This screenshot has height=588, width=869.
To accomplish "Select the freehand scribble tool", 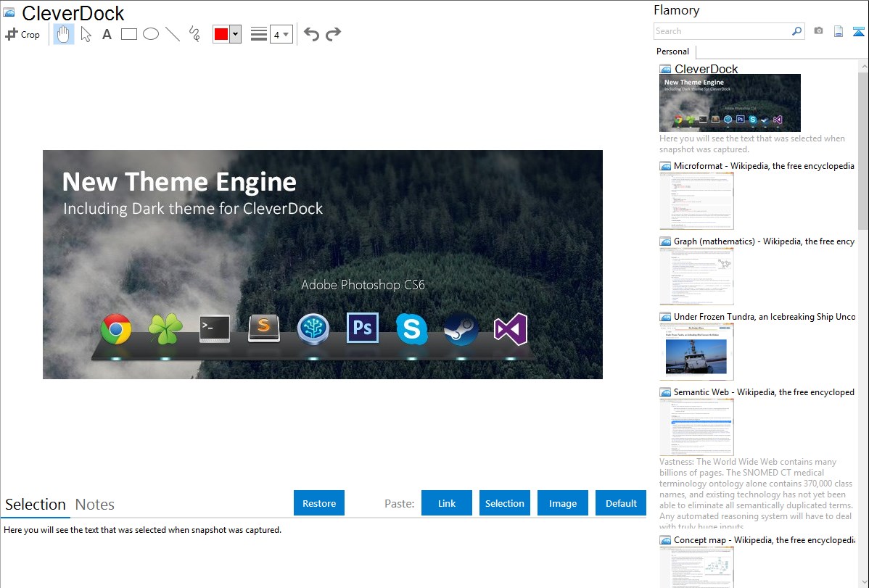I will [x=194, y=34].
